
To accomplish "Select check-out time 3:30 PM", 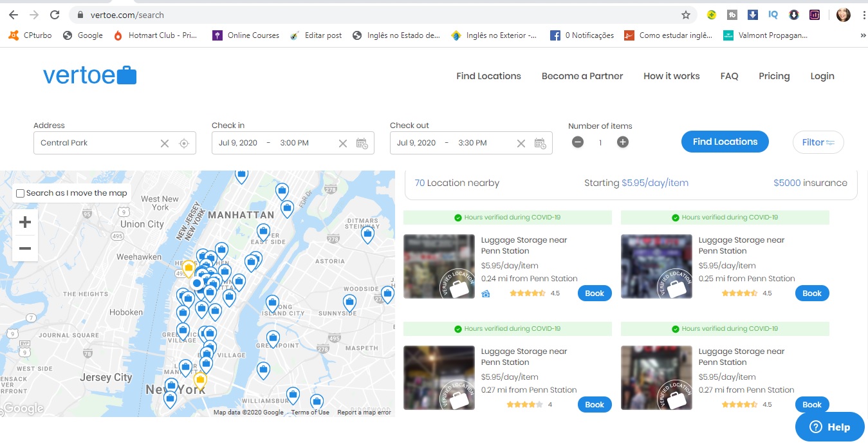I will click(x=472, y=143).
